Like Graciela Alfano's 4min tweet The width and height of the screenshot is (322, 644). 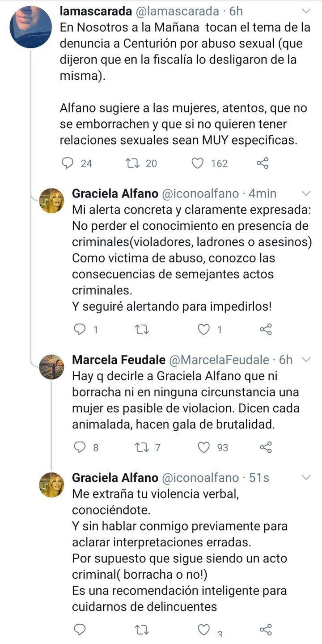(204, 330)
